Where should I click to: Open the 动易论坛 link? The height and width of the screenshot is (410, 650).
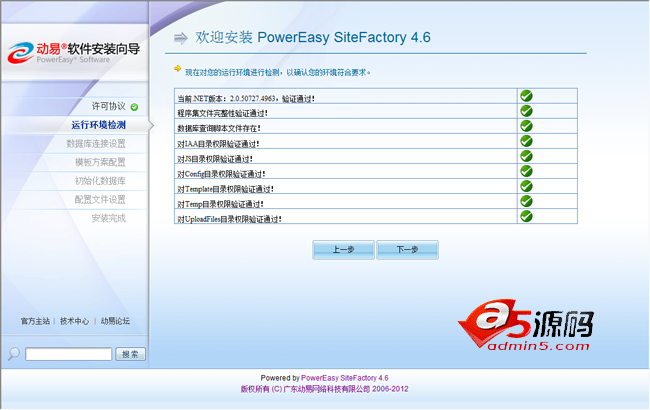pyautogui.click(x=115, y=321)
